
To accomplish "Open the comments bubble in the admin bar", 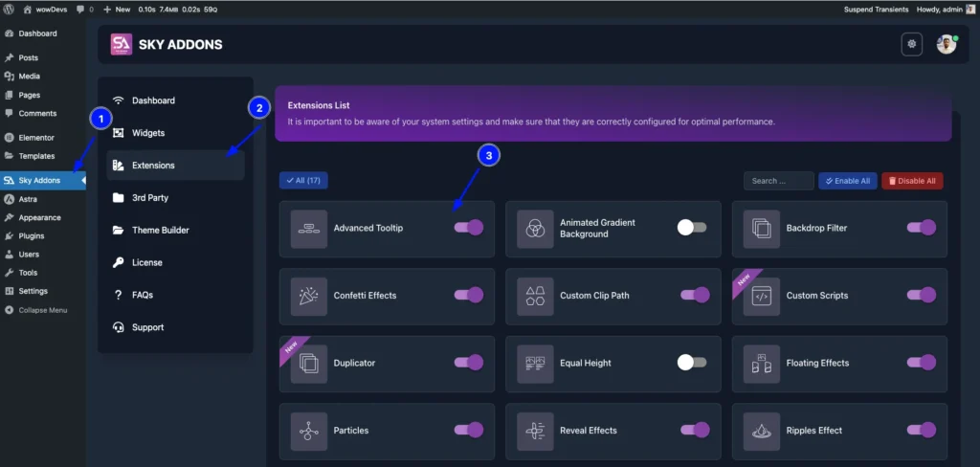I will [85, 10].
